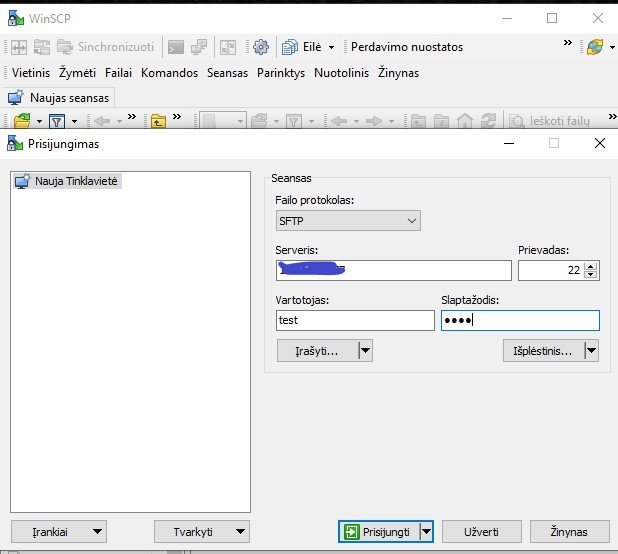The image size is (618, 554).
Task: Click the local back arrow icon
Action: (102, 121)
